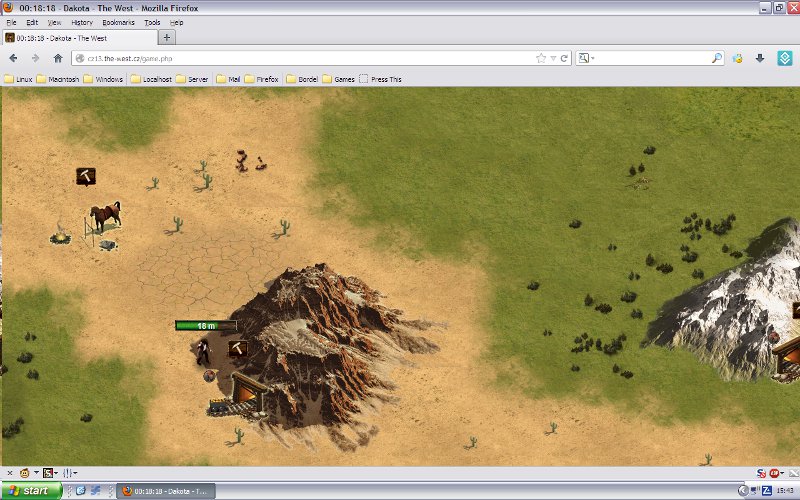Click the browser Forward arrow
Image resolution: width=800 pixels, height=500 pixels.
point(35,58)
